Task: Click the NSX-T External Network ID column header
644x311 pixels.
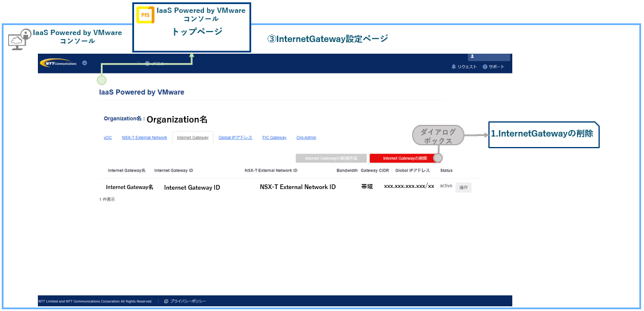Action: pyautogui.click(x=271, y=170)
